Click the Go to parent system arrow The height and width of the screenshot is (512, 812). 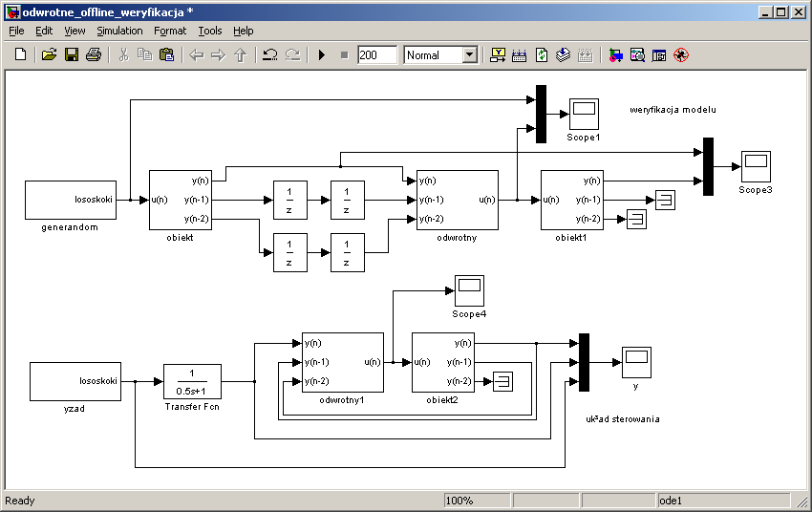coord(240,55)
